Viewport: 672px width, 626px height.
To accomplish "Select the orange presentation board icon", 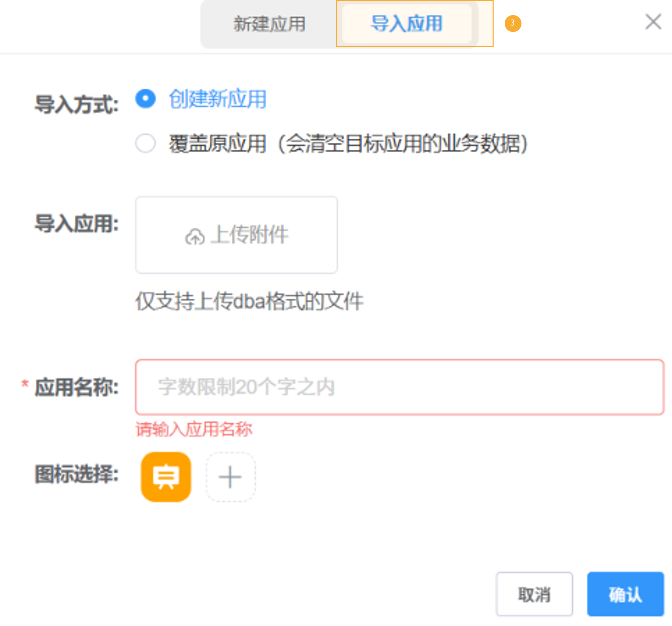I will 166,477.
